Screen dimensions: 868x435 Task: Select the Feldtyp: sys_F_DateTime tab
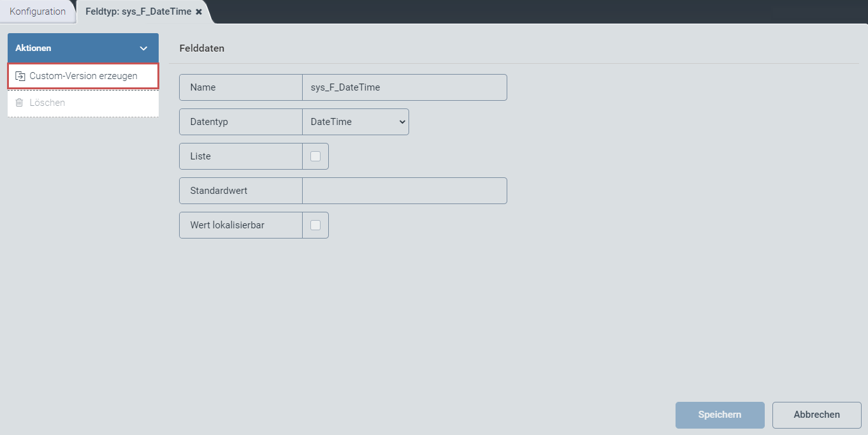(138, 11)
